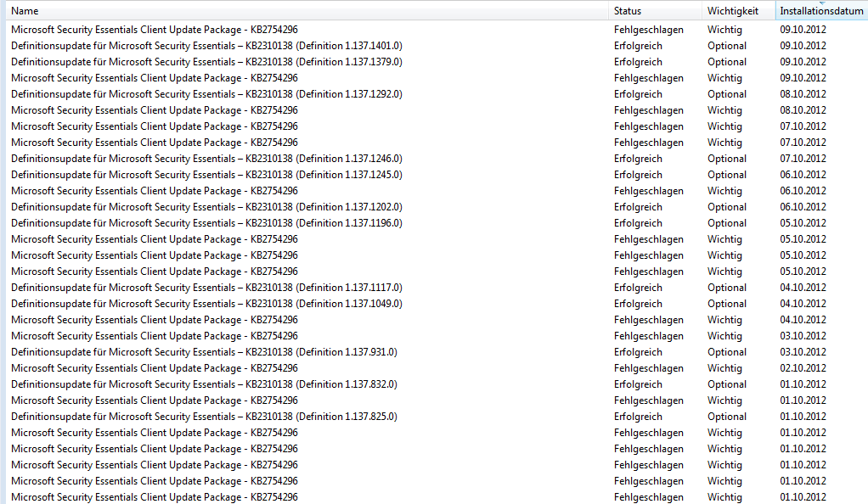
Task: Select the Definition 1.137.832.0 update name
Action: coord(205,384)
